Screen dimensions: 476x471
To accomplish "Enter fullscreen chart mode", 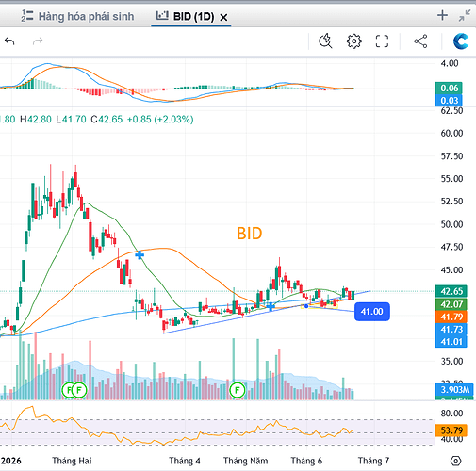I will (x=382, y=41).
